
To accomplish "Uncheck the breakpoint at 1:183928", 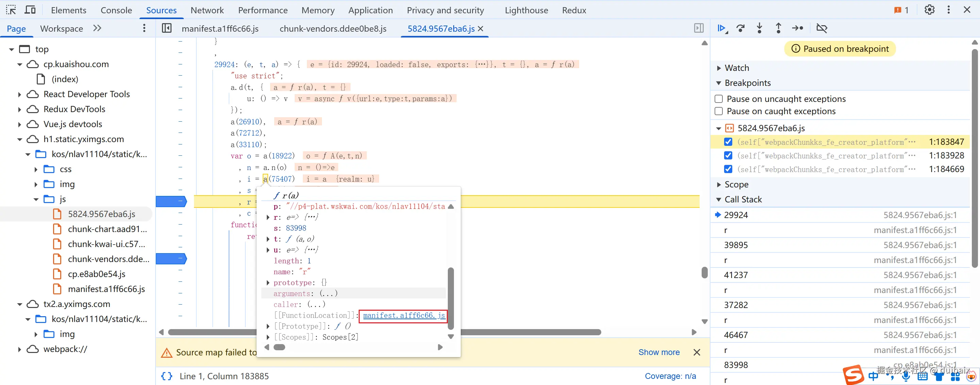I will (728, 156).
